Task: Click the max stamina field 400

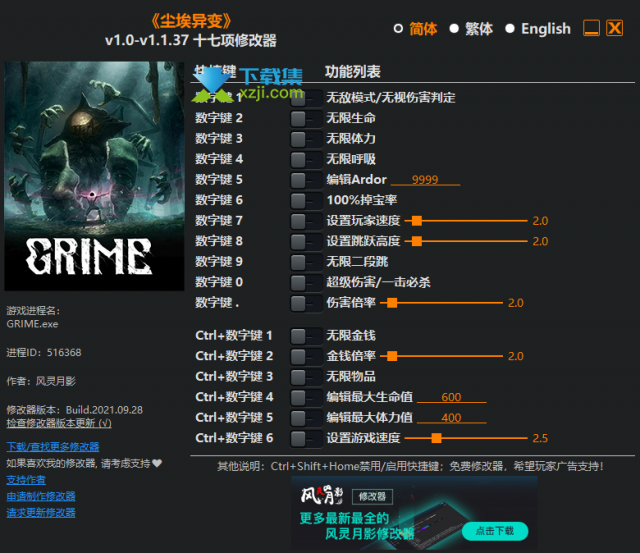Action: 451,418
